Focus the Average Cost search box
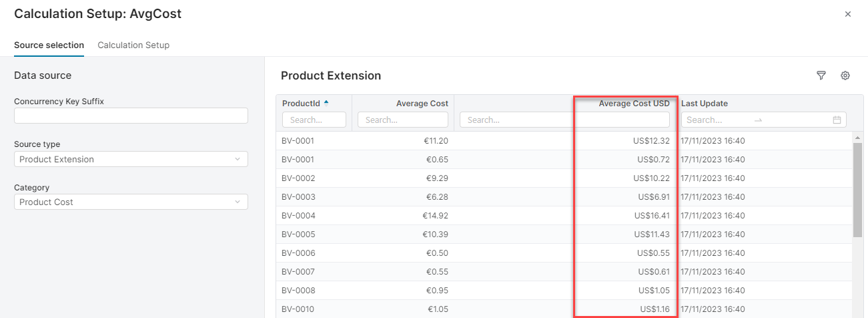Viewport: 868px width, 318px height. point(403,120)
